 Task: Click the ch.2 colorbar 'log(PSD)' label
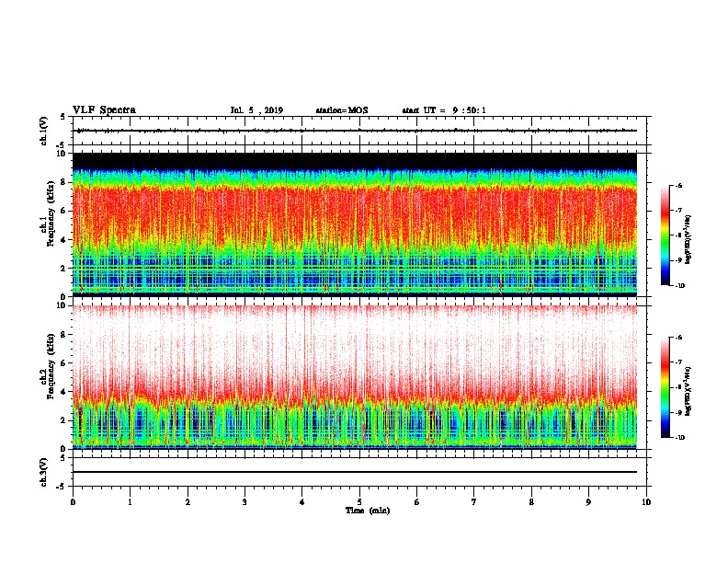click(x=688, y=391)
